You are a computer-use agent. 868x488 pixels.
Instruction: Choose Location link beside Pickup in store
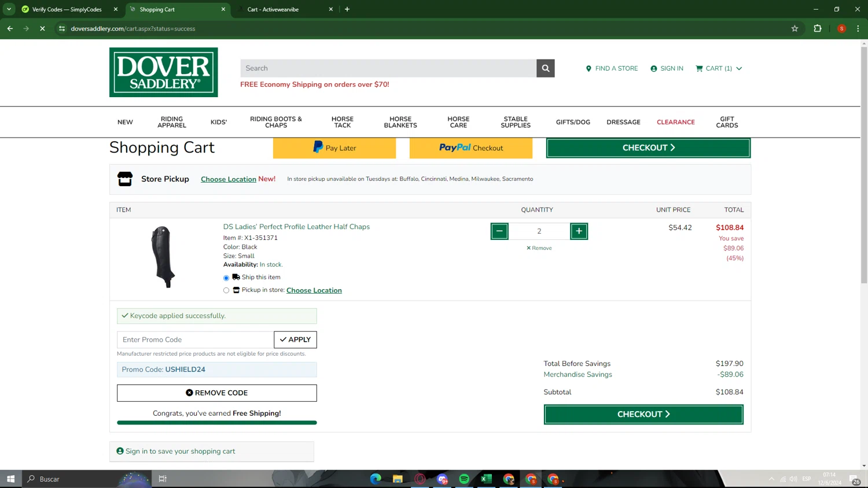pos(314,290)
